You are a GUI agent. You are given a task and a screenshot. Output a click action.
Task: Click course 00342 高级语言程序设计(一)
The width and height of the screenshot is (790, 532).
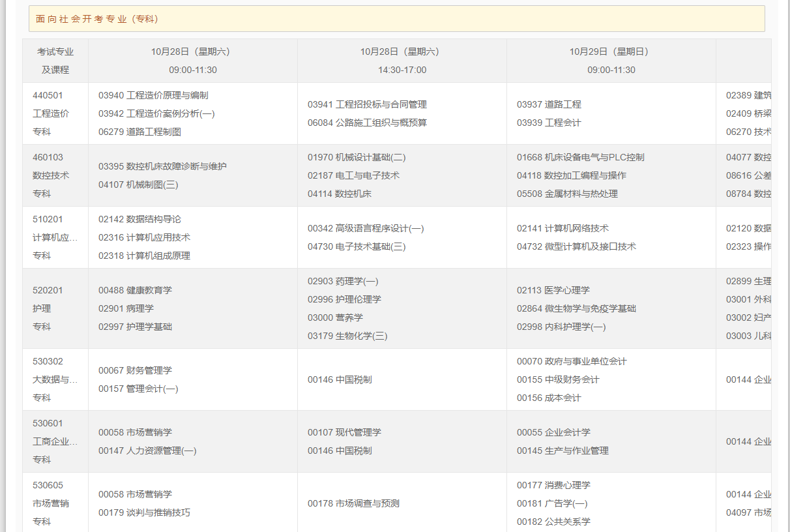(x=366, y=228)
